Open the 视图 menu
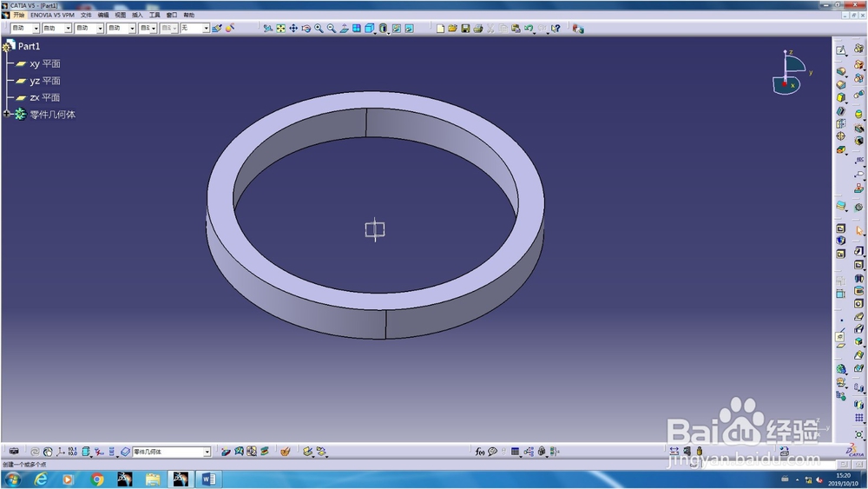The width and height of the screenshot is (868, 489). pos(120,15)
